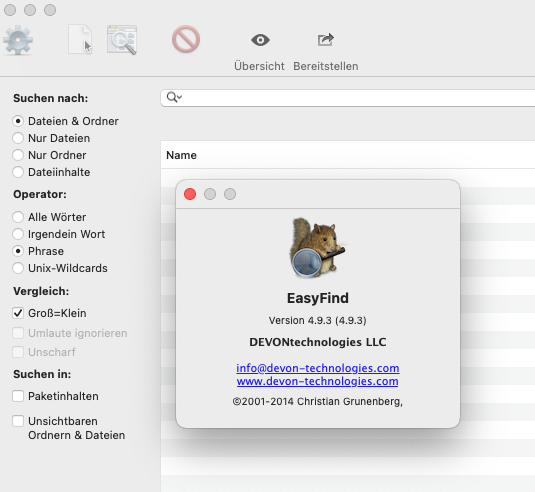Choose the Phrase operator
This screenshot has width=535, height=492.
[x=18, y=251]
